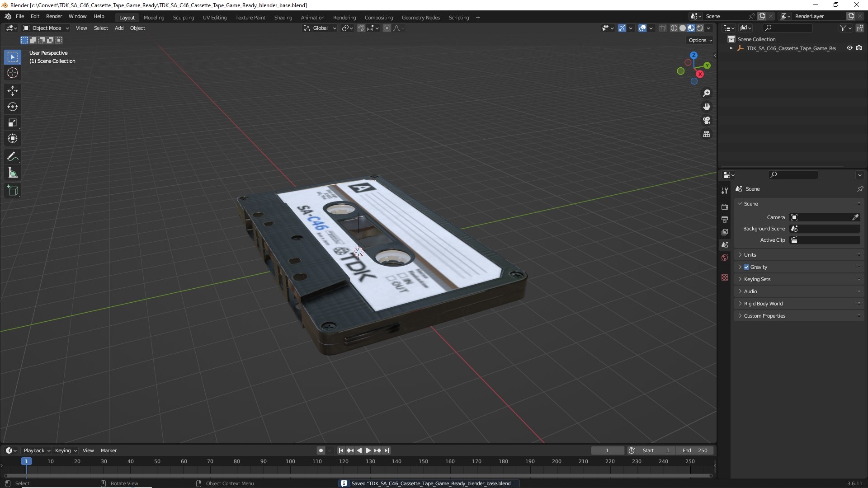Image resolution: width=868 pixels, height=488 pixels.
Task: Click the Pan view hand icon
Action: [707, 107]
